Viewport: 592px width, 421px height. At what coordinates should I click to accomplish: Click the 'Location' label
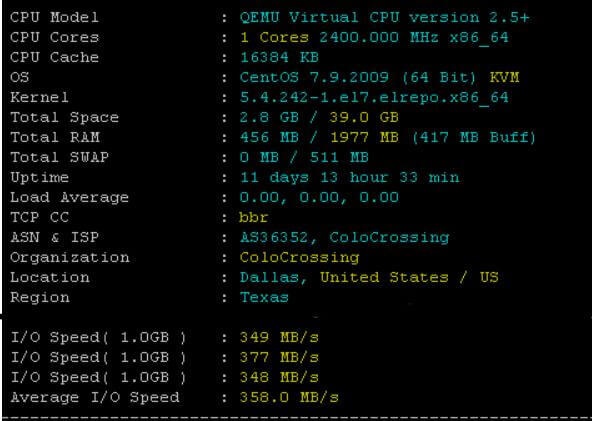pos(50,278)
